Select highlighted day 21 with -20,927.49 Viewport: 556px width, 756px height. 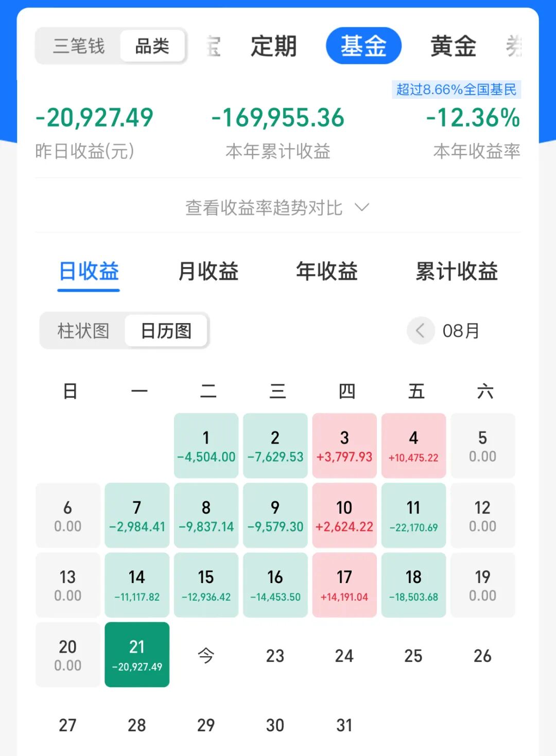(x=137, y=655)
